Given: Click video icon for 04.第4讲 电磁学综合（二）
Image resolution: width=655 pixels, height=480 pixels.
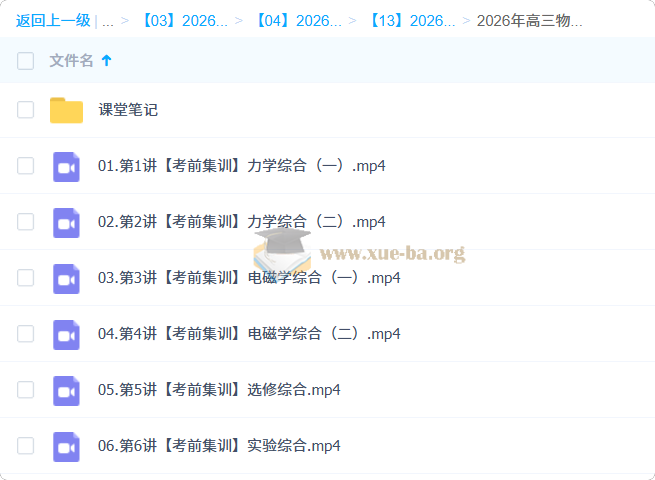Looking at the screenshot, I should (66, 335).
